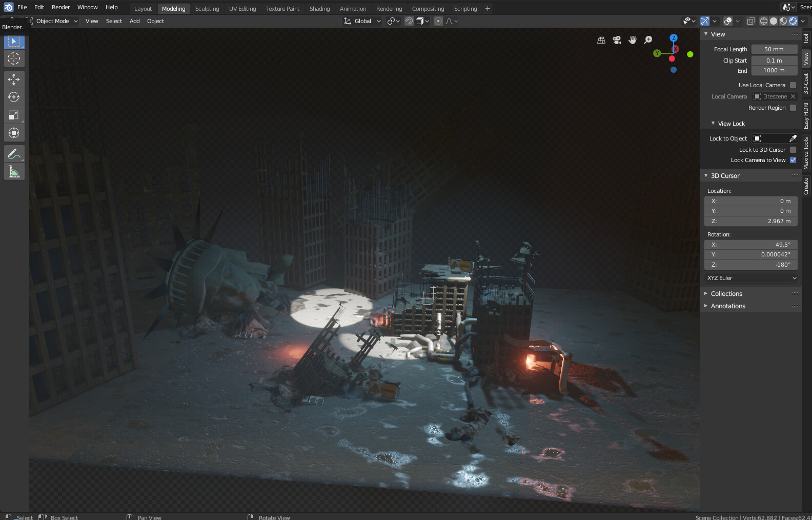
Task: Toggle proportional editing icon
Action: (438, 21)
